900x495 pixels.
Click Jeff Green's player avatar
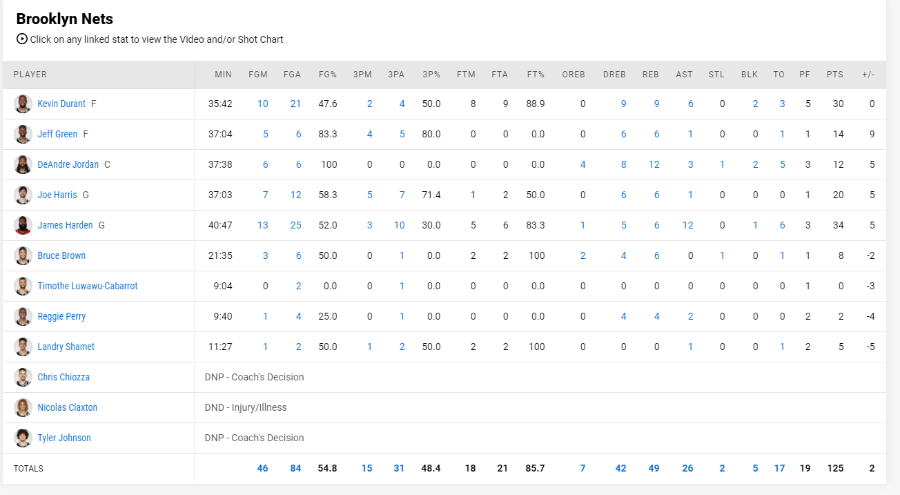(x=23, y=134)
